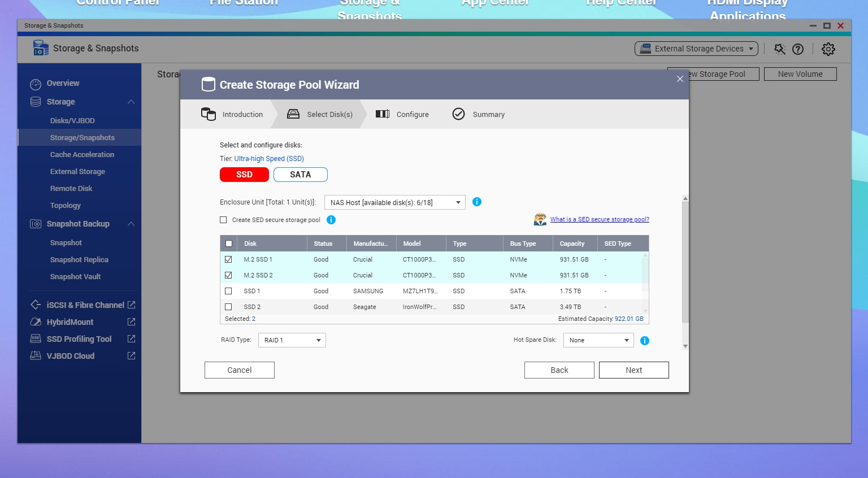Check the SSD 2 Seagate disk
The height and width of the screenshot is (478, 868).
pos(228,307)
